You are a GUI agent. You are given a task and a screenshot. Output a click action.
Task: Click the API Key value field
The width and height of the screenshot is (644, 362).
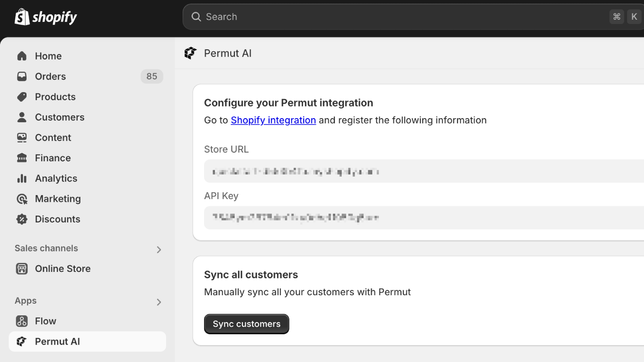pos(424,218)
